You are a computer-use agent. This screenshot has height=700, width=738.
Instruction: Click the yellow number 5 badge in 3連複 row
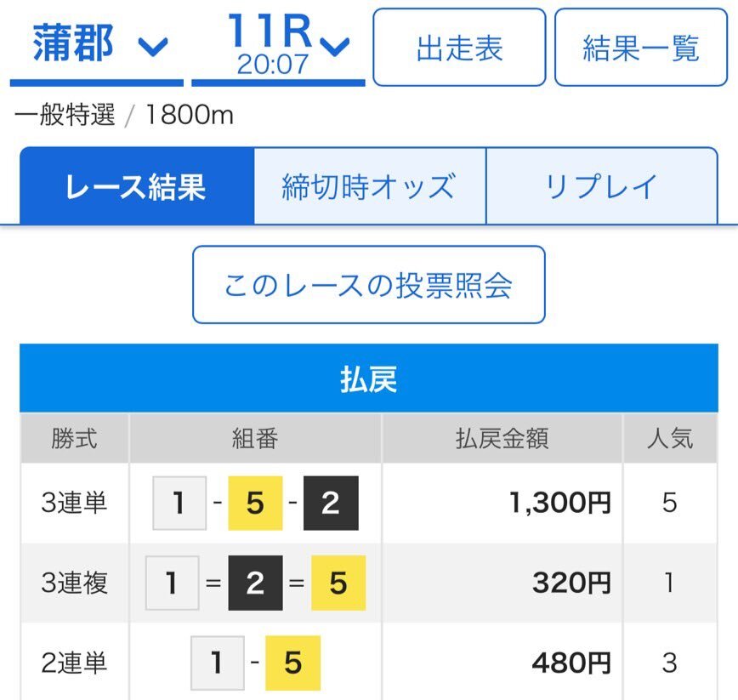coord(338,583)
